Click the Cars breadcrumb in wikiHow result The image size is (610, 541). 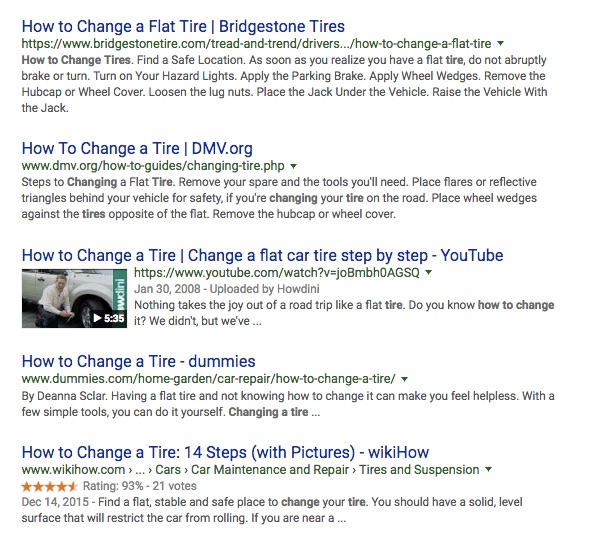pos(168,470)
